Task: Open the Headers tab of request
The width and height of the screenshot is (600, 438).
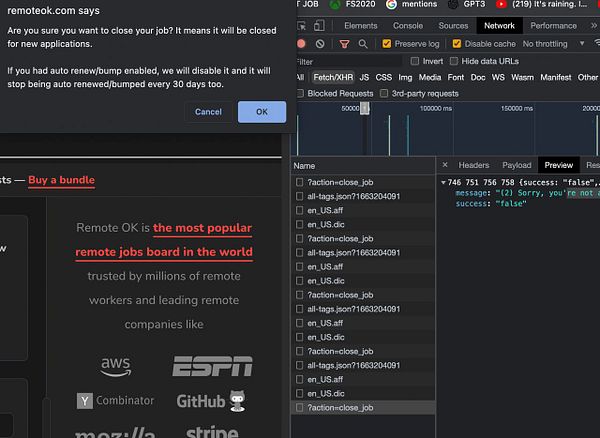Action: coord(474,165)
